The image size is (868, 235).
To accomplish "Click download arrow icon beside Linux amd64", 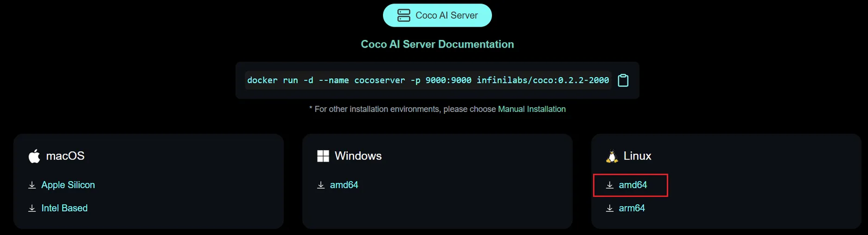I will pyautogui.click(x=610, y=185).
